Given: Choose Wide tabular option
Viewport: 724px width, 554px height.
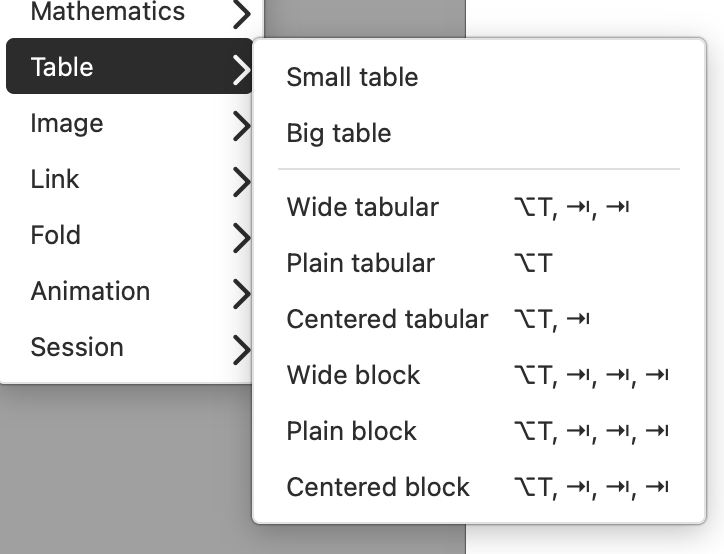Looking at the screenshot, I should click(363, 207).
